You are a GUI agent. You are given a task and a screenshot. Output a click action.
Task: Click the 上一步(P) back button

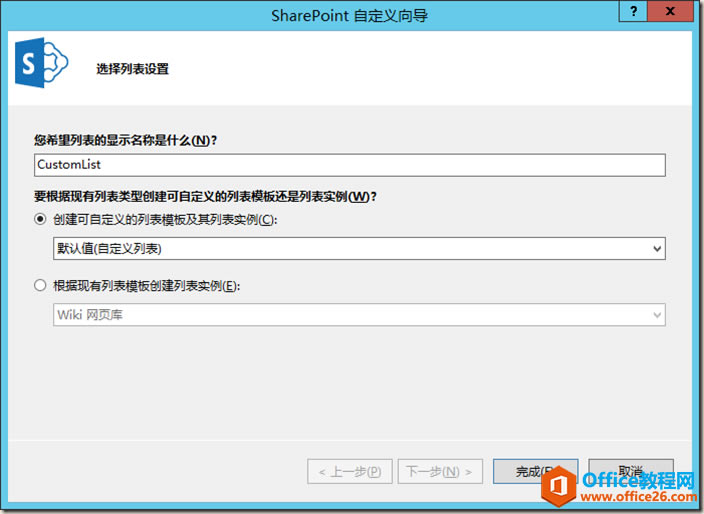coord(350,471)
